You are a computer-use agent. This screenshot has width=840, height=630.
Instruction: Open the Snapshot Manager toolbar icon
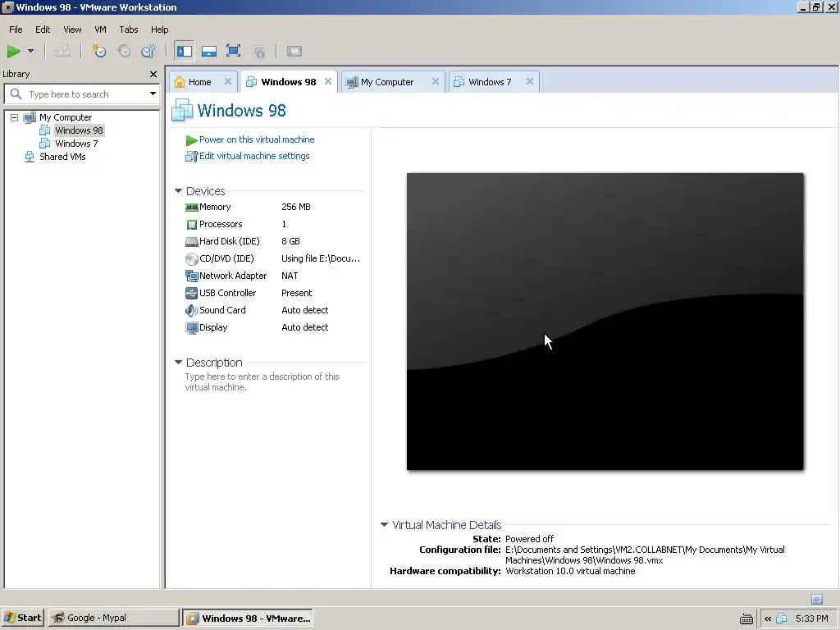[148, 51]
